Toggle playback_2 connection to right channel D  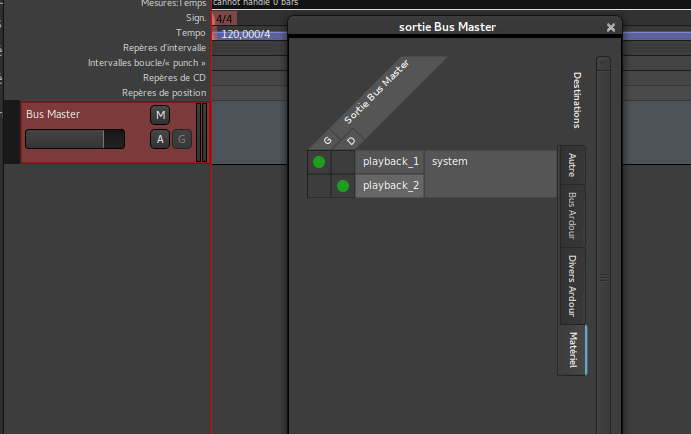click(x=343, y=186)
